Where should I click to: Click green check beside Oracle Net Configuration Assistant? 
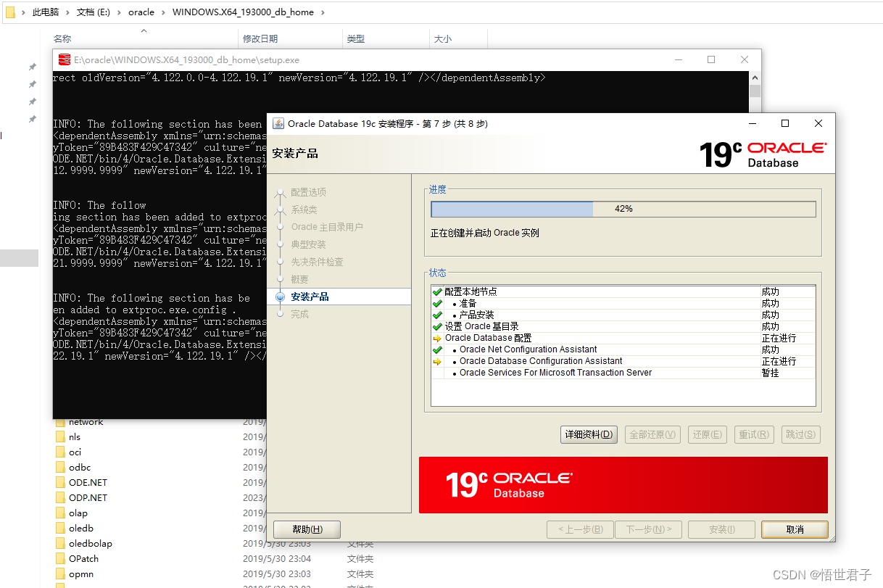click(x=437, y=349)
